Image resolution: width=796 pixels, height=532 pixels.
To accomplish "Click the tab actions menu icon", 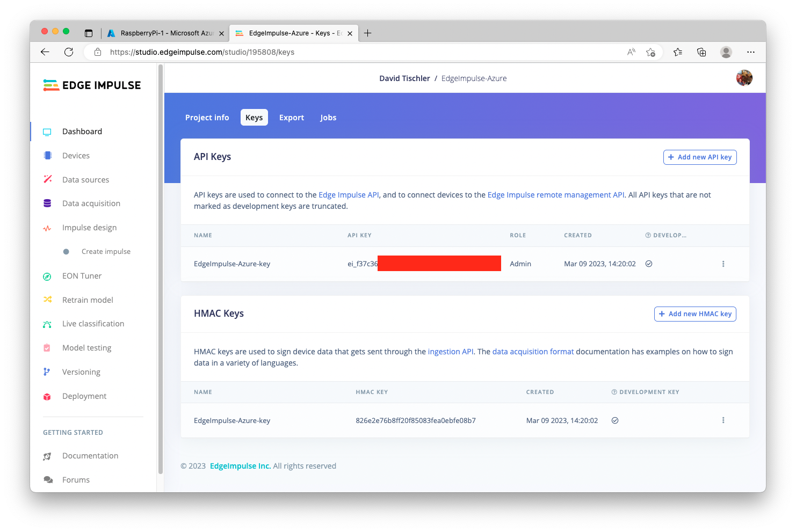I will [89, 33].
